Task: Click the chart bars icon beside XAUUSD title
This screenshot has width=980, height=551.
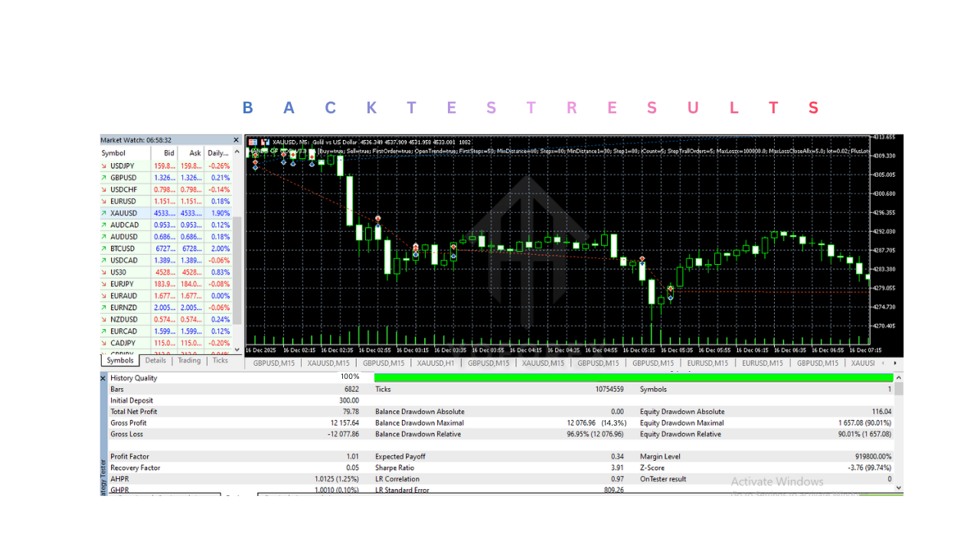Action: 265,142
